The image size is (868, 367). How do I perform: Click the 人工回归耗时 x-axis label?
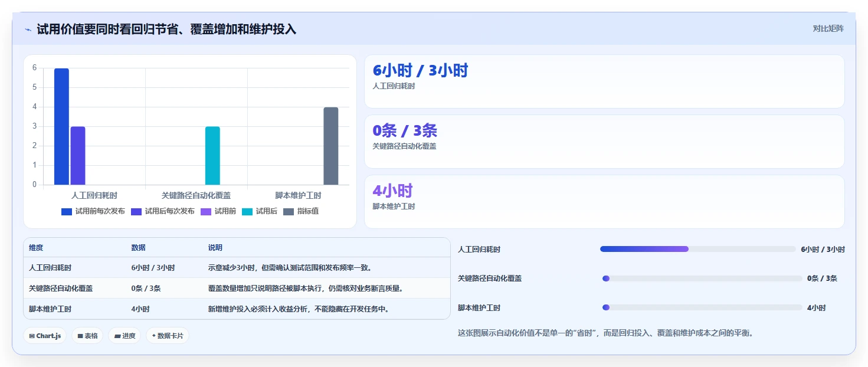[x=94, y=195]
